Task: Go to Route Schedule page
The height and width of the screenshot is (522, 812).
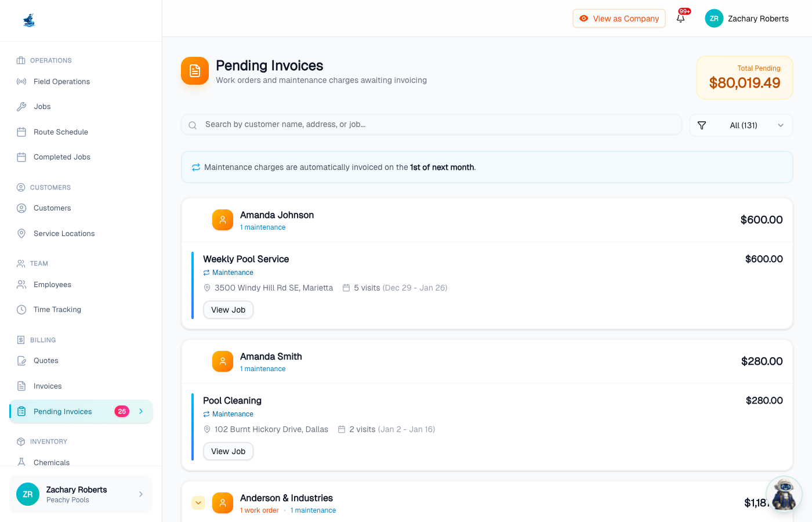Action: (x=60, y=132)
